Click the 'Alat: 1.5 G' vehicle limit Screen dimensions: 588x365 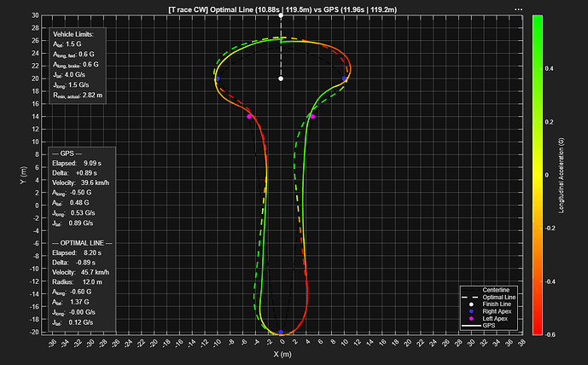click(x=67, y=44)
